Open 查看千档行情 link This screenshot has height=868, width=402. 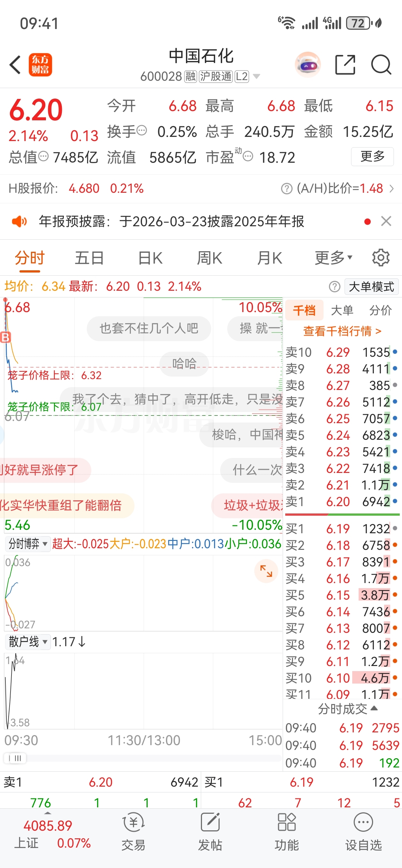[x=342, y=331]
